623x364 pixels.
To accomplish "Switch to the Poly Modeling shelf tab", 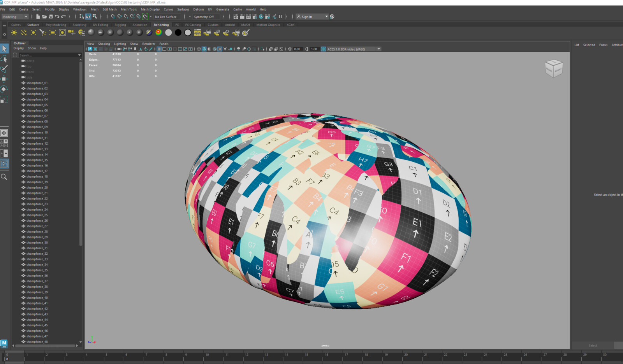I will [x=56, y=24].
